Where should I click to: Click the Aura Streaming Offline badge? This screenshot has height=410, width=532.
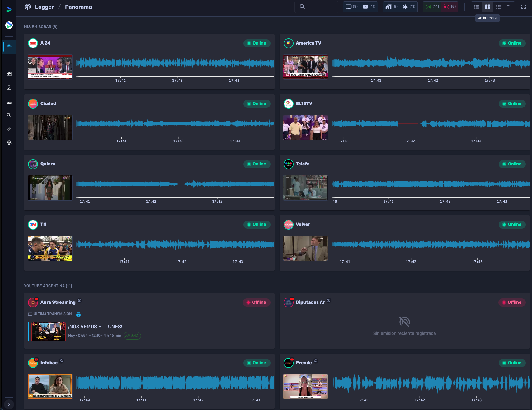[257, 303]
